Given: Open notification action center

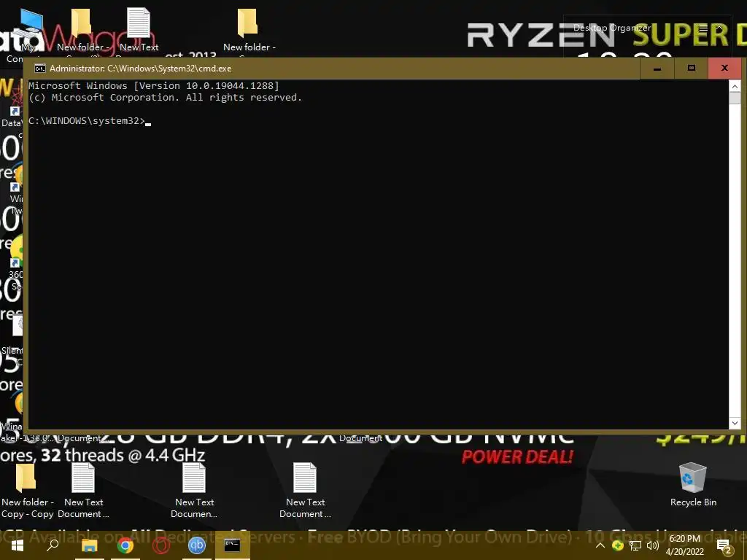Looking at the screenshot, I should pos(724,545).
